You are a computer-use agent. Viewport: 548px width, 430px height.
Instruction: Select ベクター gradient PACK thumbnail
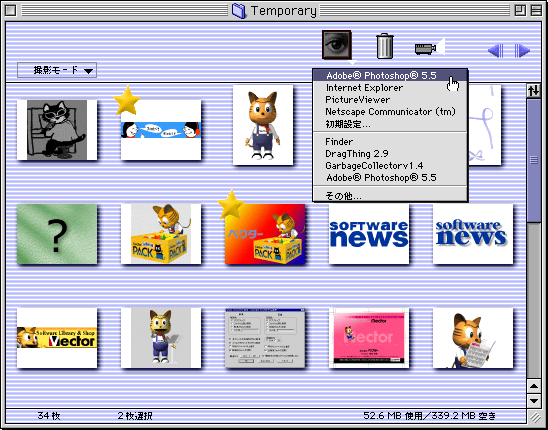pyautogui.click(x=265, y=234)
